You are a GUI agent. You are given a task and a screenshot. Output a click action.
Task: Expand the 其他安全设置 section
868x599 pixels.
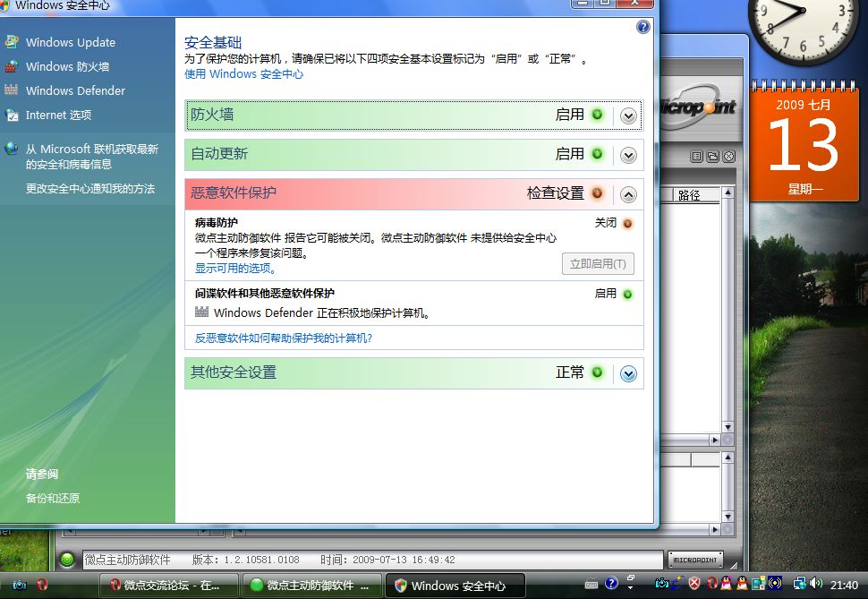628,374
